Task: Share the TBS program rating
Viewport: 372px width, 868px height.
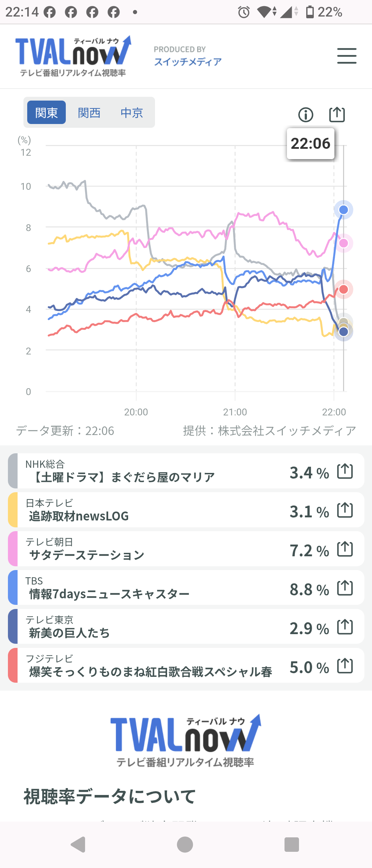Action: [345, 588]
